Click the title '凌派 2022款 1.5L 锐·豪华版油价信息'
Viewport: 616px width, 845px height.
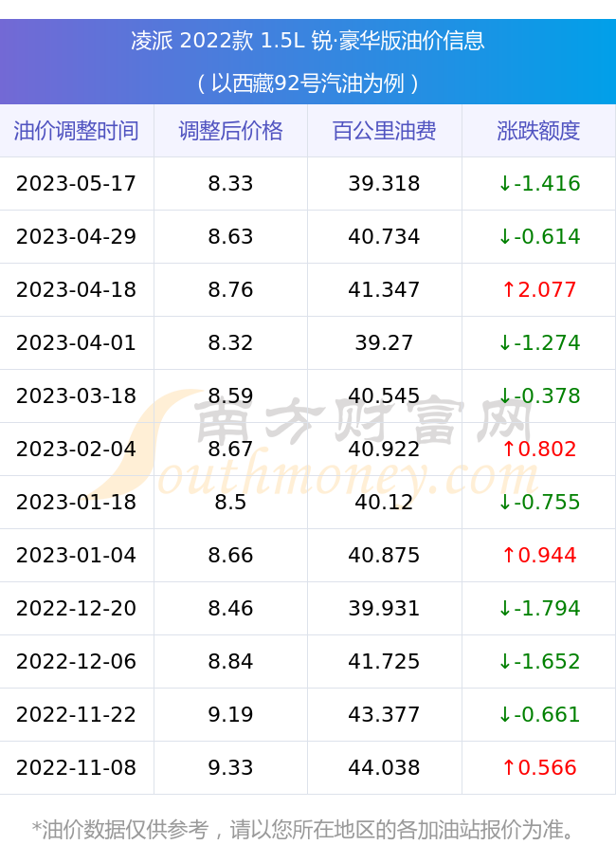(307, 41)
